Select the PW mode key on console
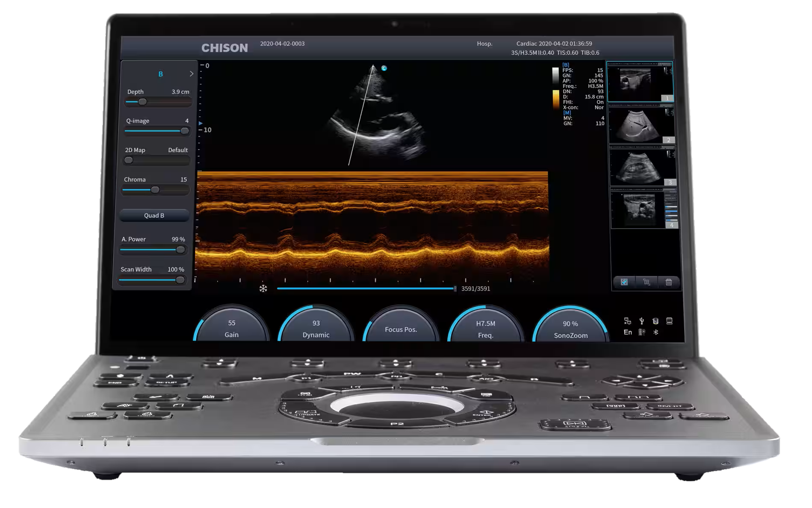This screenshot has width=812, height=508. point(352,374)
